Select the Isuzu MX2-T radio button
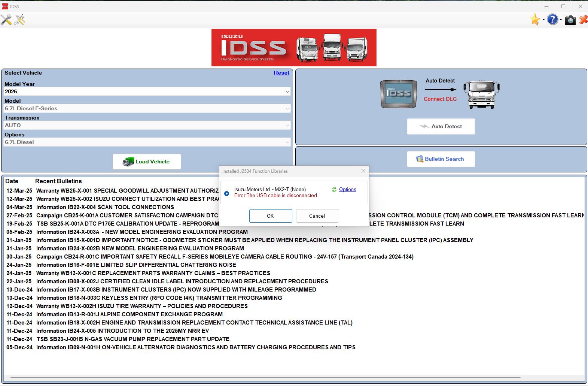 click(x=226, y=193)
